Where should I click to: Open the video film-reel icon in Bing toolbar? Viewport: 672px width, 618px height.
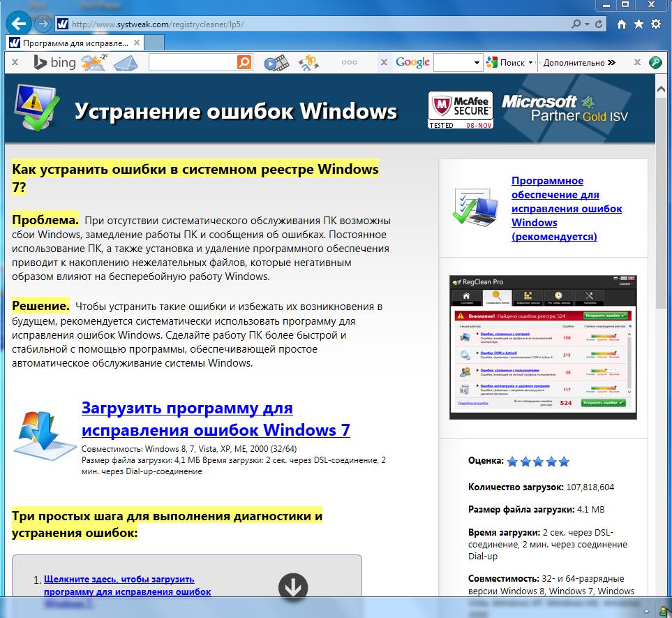(x=276, y=63)
